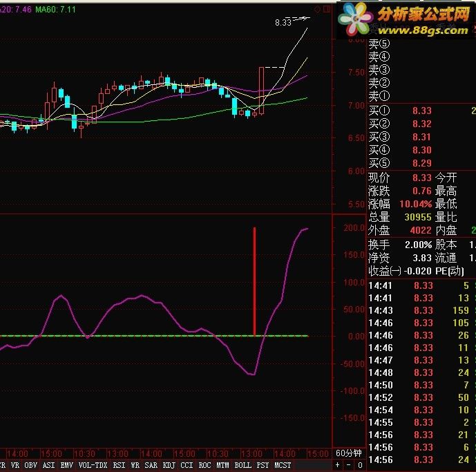476x472 pixels.
Task: Click the red vertical signal bar in indicator
Action: [254, 281]
